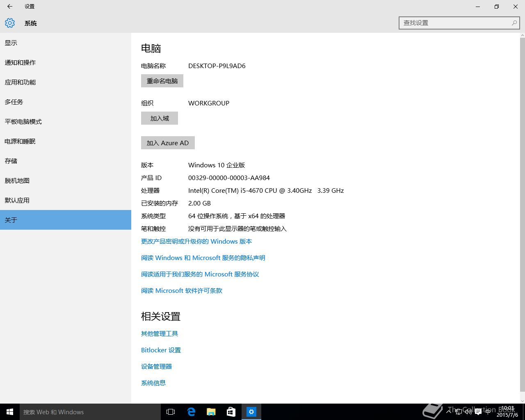Viewport: 525px width, 420px height.
Task: Open 设备管理器 link
Action: point(156,366)
